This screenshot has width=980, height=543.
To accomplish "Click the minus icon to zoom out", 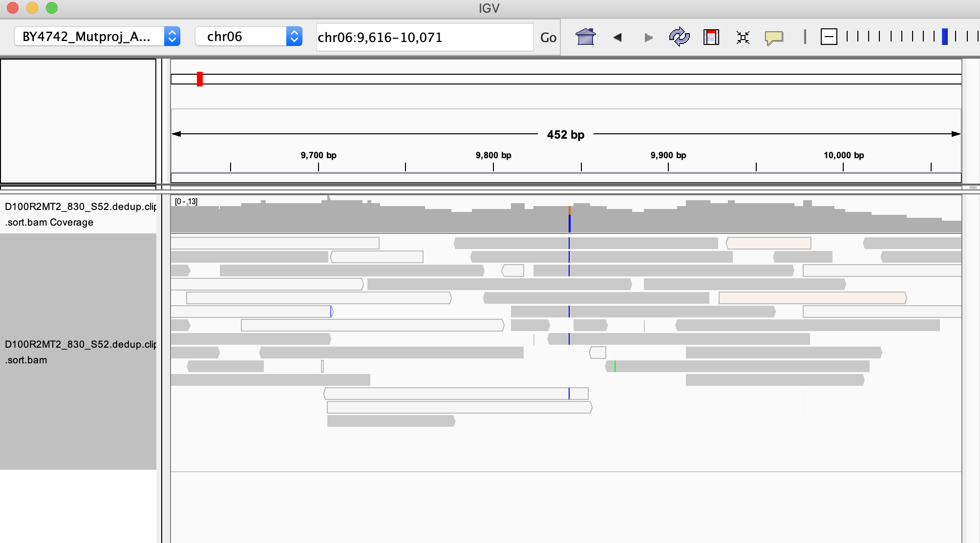I will [829, 37].
